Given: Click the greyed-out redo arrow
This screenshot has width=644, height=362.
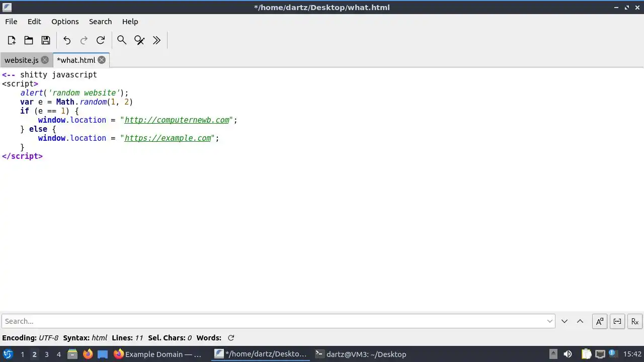Looking at the screenshot, I should [84, 40].
